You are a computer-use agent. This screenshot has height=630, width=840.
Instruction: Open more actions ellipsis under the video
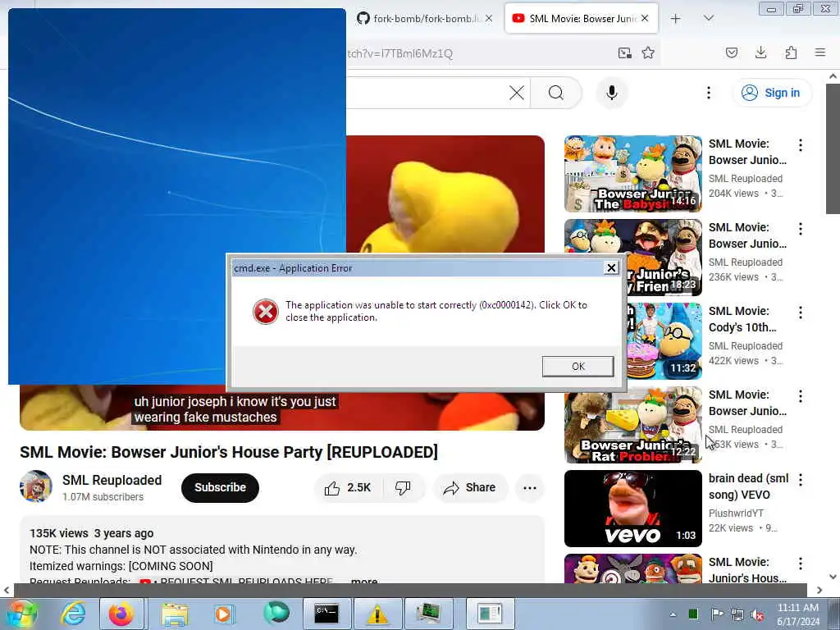coord(529,487)
